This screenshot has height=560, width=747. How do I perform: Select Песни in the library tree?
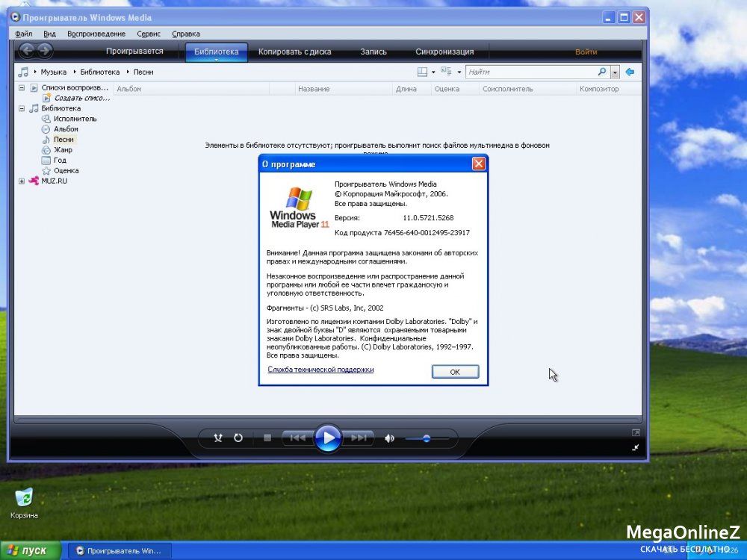point(63,140)
